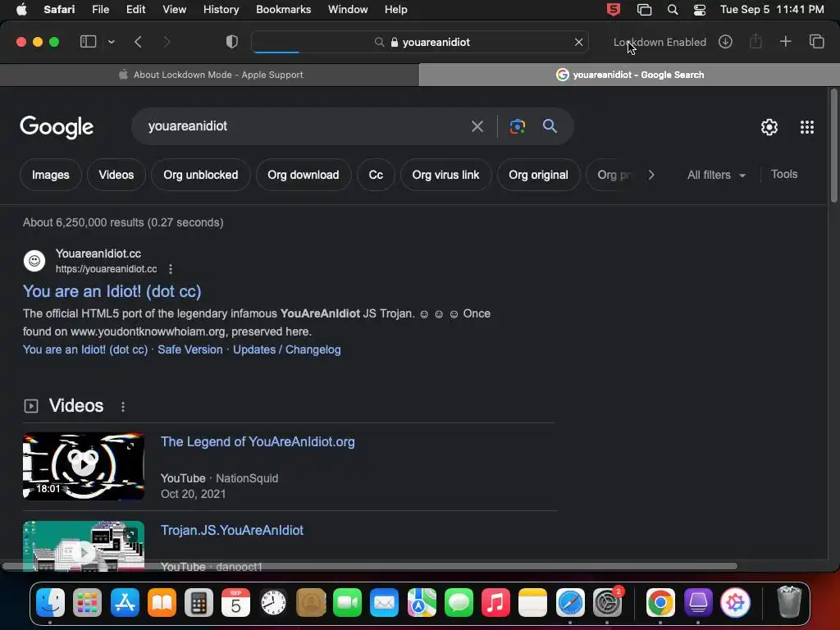
Task: Open Music app from the Dock
Action: pos(495,603)
